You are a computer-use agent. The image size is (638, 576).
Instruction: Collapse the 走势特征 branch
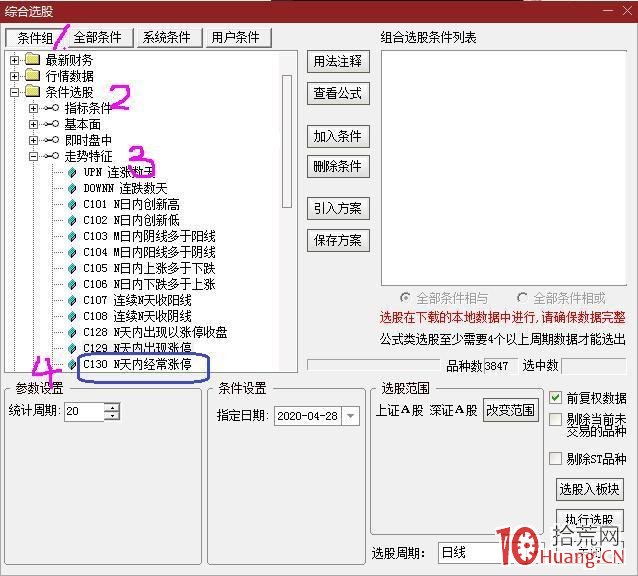(33, 156)
